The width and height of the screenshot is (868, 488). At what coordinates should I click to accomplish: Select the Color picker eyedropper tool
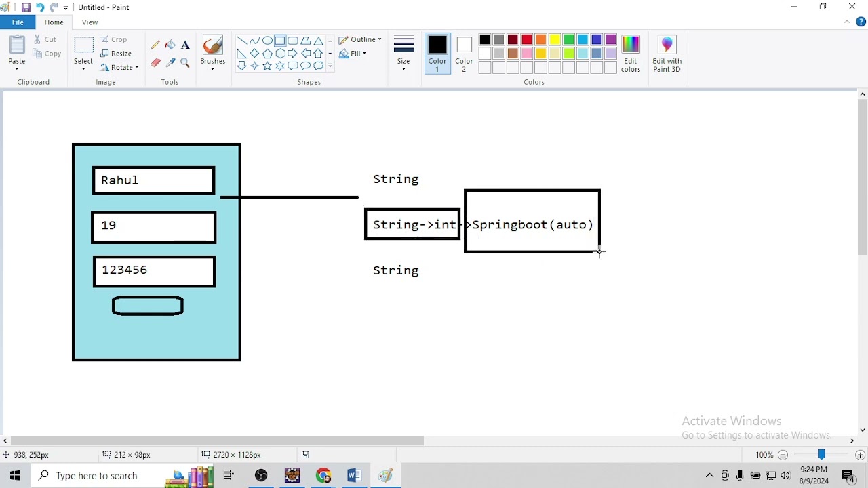pyautogui.click(x=170, y=63)
